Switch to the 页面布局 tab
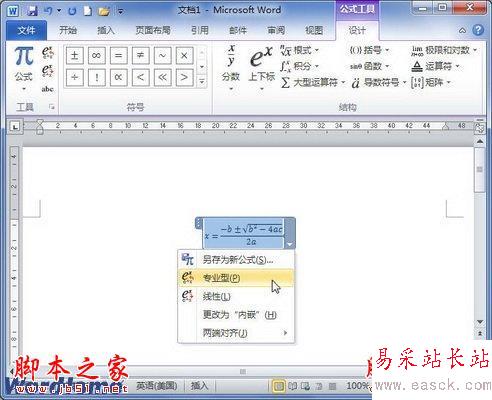Image resolution: width=492 pixels, height=400 pixels. click(153, 31)
